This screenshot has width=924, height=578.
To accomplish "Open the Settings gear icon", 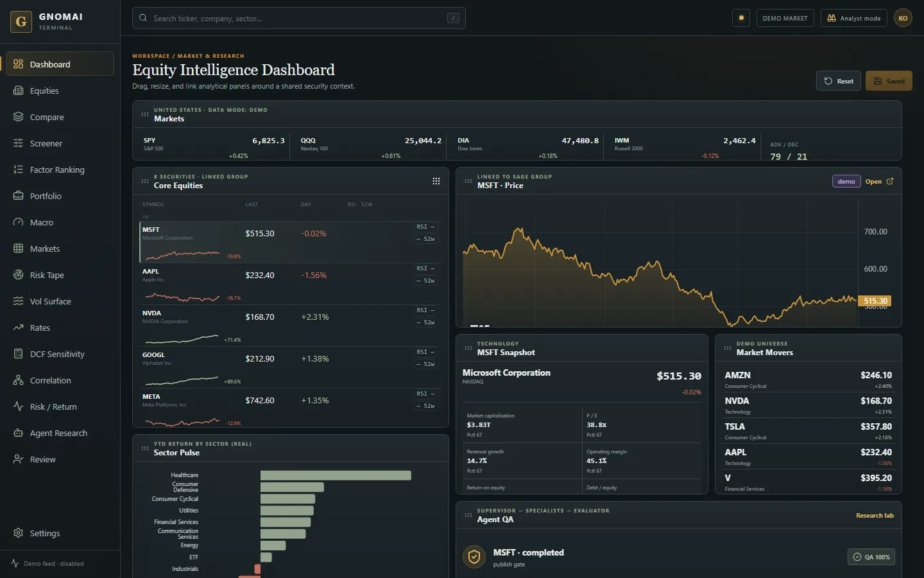I will 18,533.
